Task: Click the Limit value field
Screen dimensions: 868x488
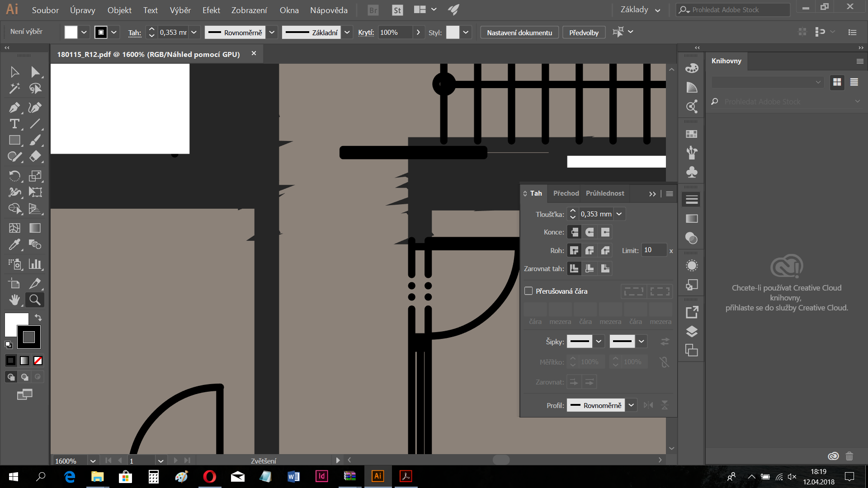Action: pos(654,250)
